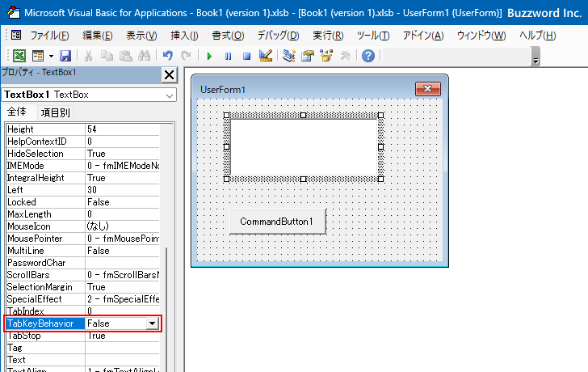Open the ツール(T) menu

[x=373, y=36]
